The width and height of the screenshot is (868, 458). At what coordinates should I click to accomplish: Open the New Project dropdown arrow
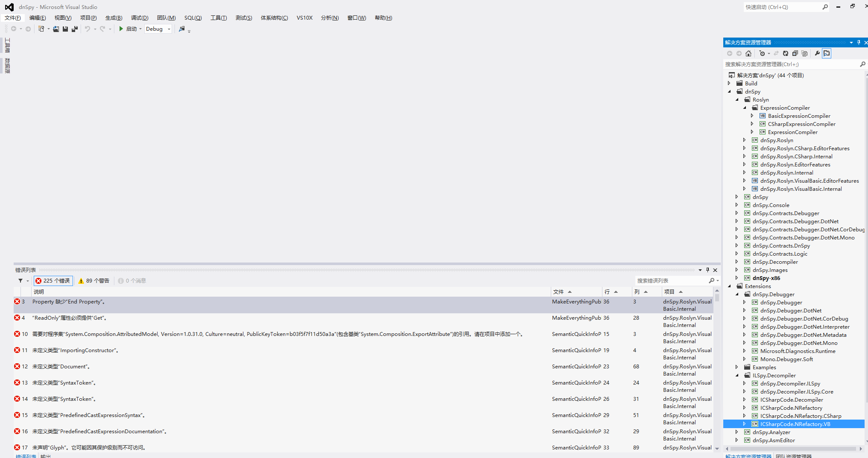tap(48, 29)
